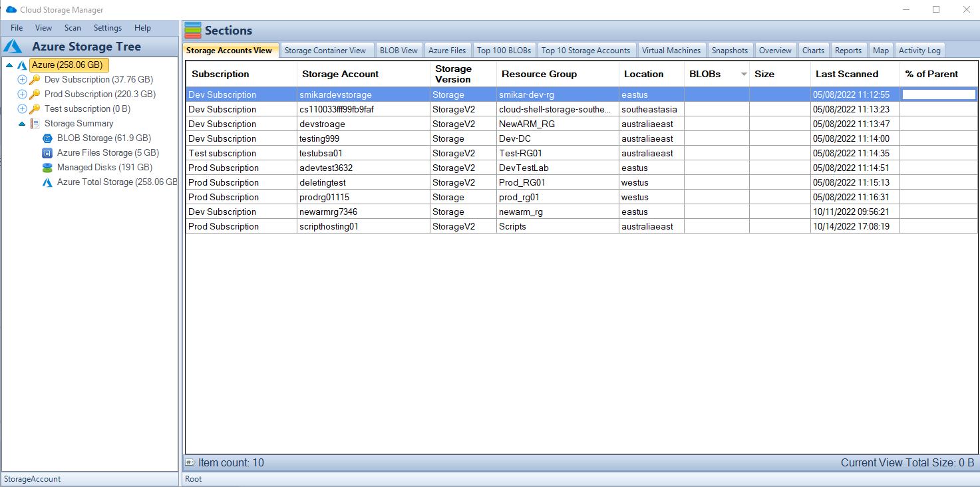The image size is (980, 487).
Task: Collapse the Storage Summary node
Action: pyautogui.click(x=22, y=124)
